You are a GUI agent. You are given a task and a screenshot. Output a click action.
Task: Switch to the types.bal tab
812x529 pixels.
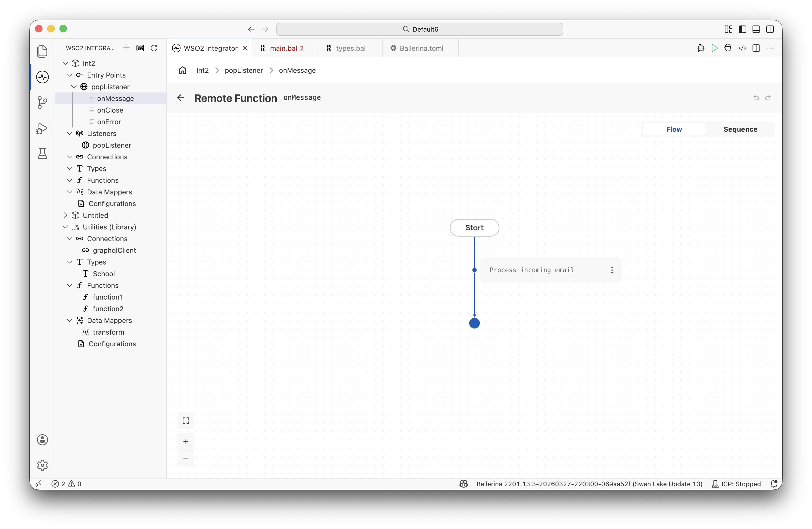[351, 48]
